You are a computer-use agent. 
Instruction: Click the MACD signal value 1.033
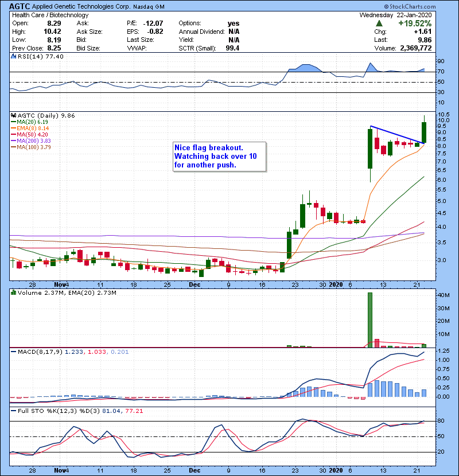click(x=97, y=352)
